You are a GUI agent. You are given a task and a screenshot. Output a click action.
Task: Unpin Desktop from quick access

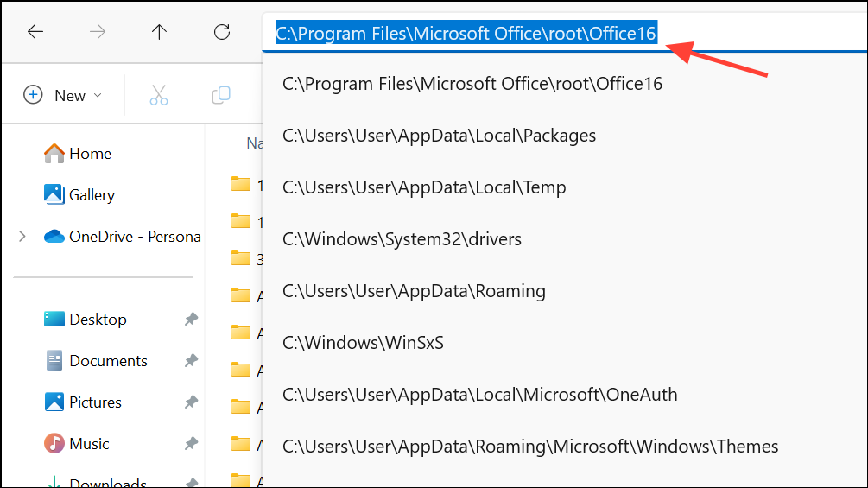pyautogui.click(x=191, y=320)
